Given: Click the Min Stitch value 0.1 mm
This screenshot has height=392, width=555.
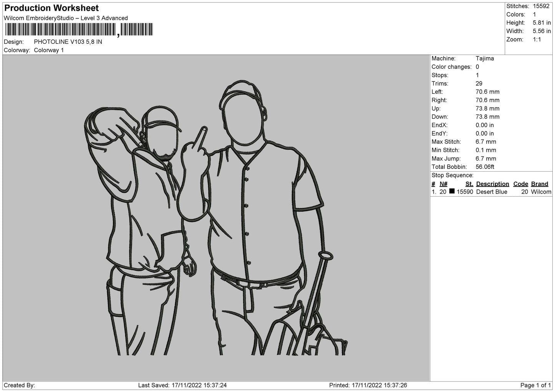Looking at the screenshot, I should click(x=486, y=150).
